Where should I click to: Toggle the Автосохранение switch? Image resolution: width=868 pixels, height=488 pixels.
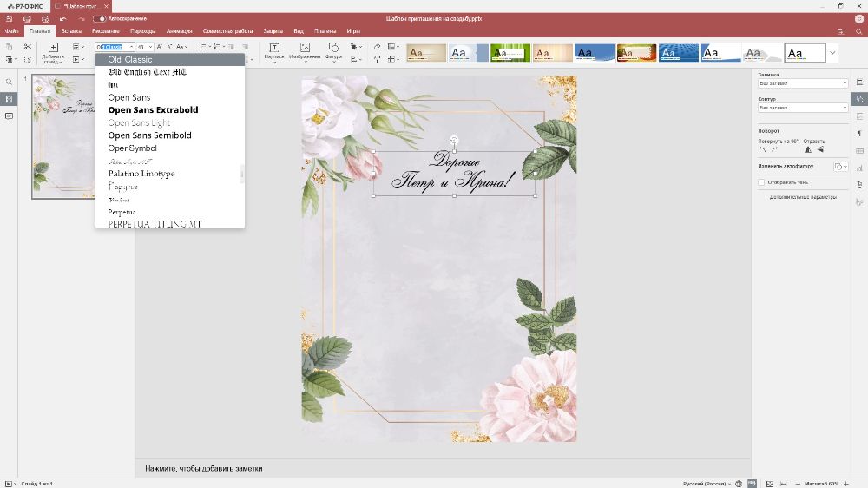coord(100,18)
